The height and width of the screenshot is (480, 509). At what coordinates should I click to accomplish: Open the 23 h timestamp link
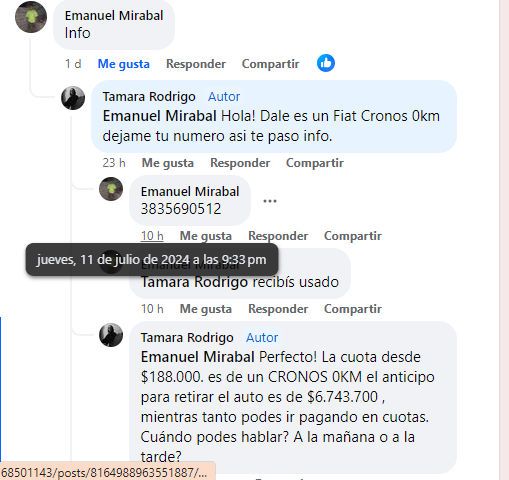114,163
